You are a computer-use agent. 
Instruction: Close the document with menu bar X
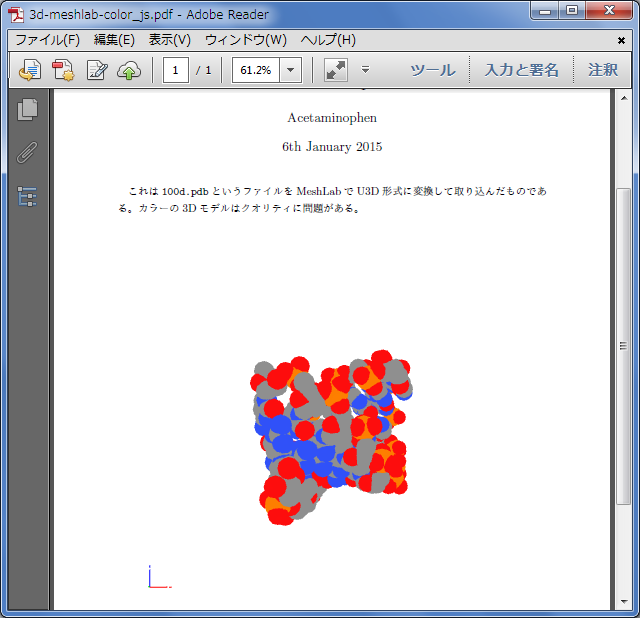point(621,40)
